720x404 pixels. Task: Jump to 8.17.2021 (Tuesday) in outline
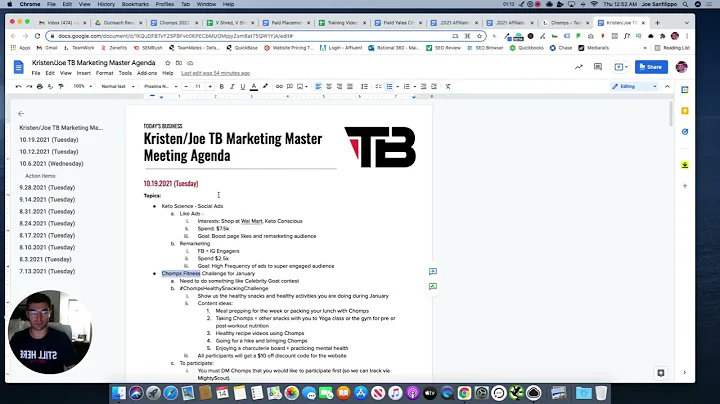coord(47,235)
